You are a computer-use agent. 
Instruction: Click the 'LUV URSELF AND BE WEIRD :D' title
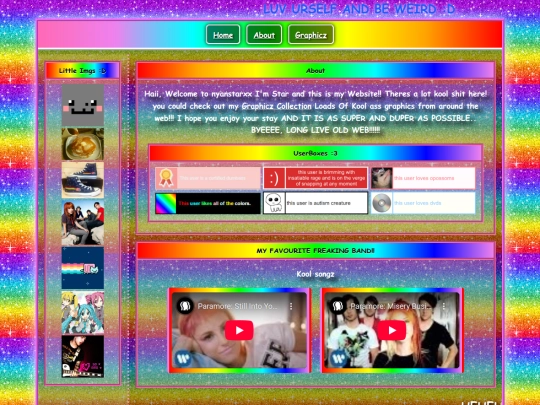[x=359, y=9]
